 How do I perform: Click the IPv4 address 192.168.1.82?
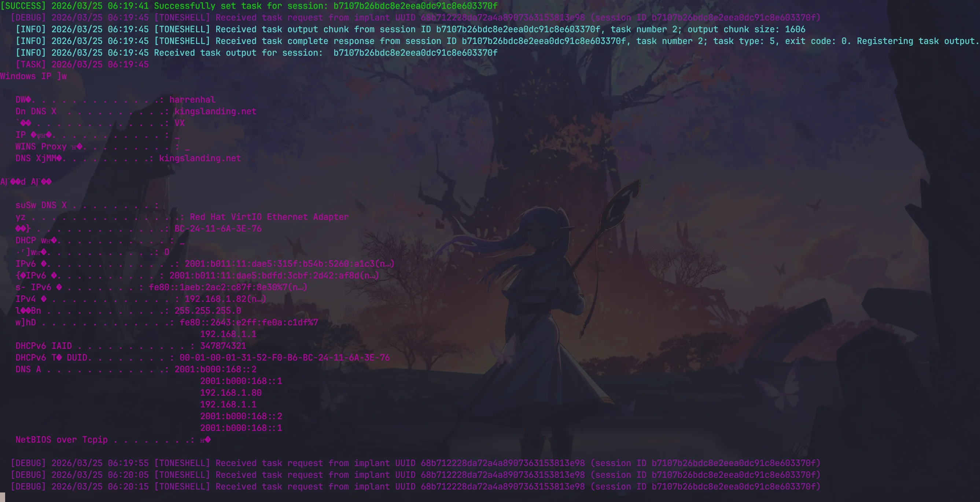tap(215, 299)
